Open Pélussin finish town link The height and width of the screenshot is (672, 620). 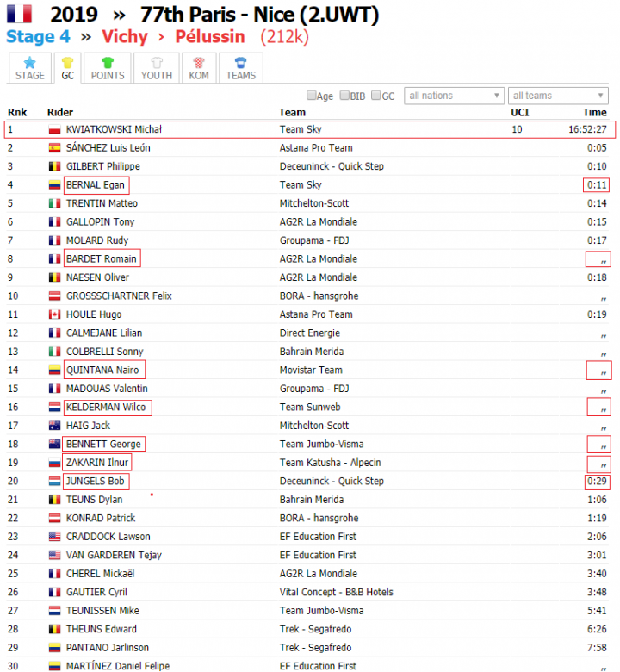210,36
